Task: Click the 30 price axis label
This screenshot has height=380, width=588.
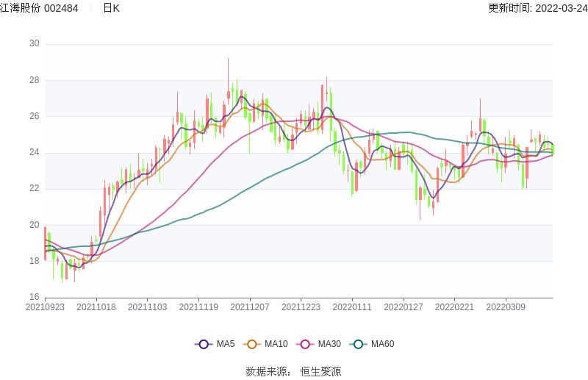Action: [34, 44]
